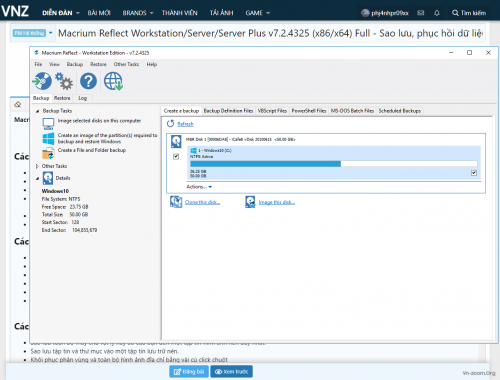
Task: Open the Help menu
Action: coord(152,64)
